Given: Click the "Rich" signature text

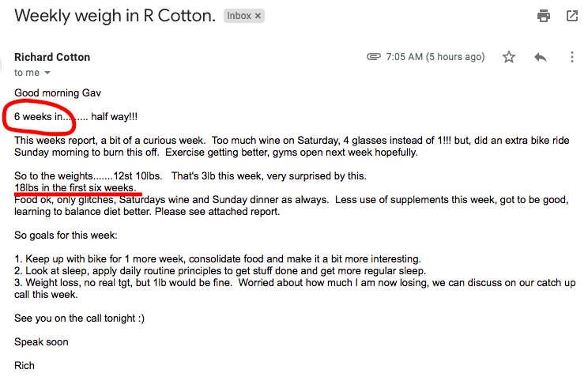Looking at the screenshot, I should (x=24, y=366).
